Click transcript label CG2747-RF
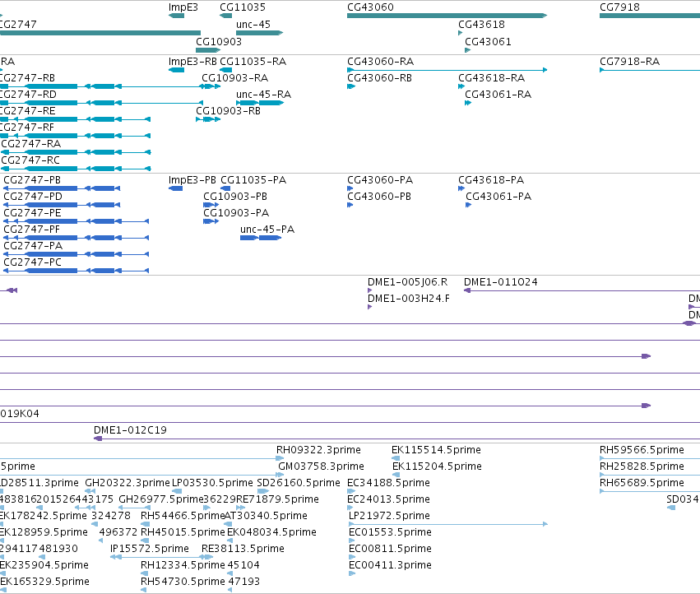700x594 pixels. 27,128
